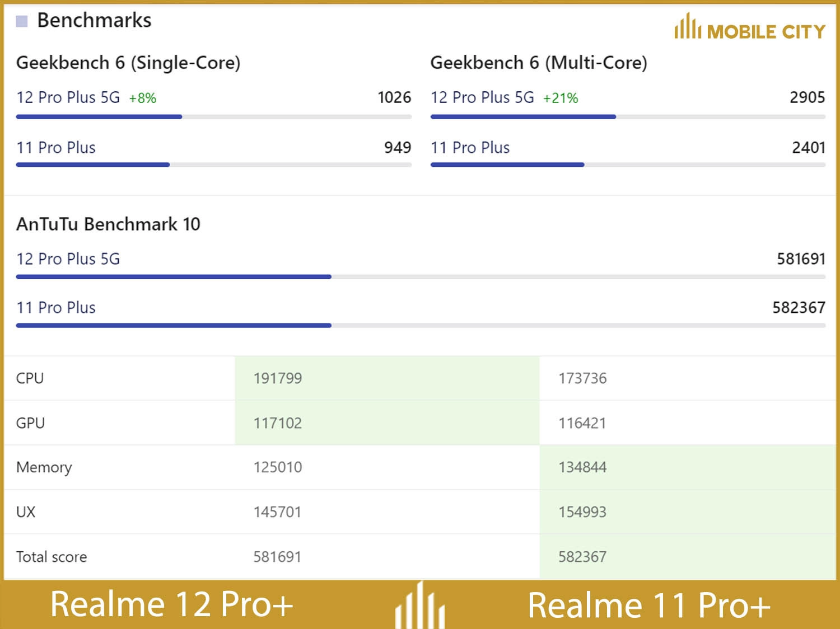This screenshot has height=629, width=840.
Task: Select the AnTuTu Benchmark 10 heading
Action: click(x=108, y=224)
